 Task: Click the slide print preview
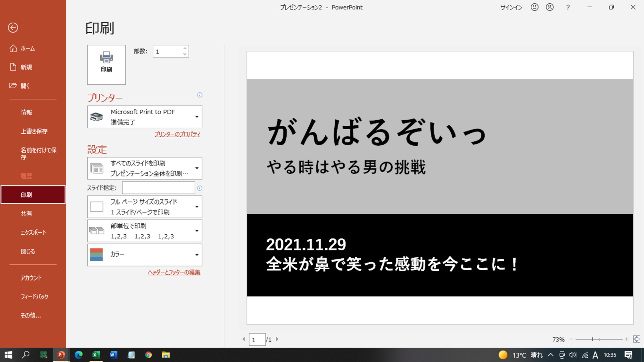pos(440,188)
